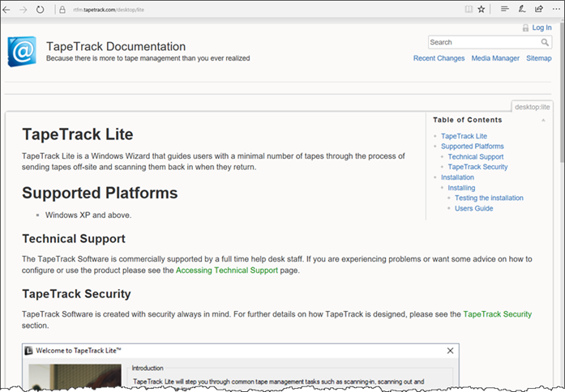Click the TapeTrack blue @ logo
Image resolution: width=565 pixels, height=392 pixels.
22,52
